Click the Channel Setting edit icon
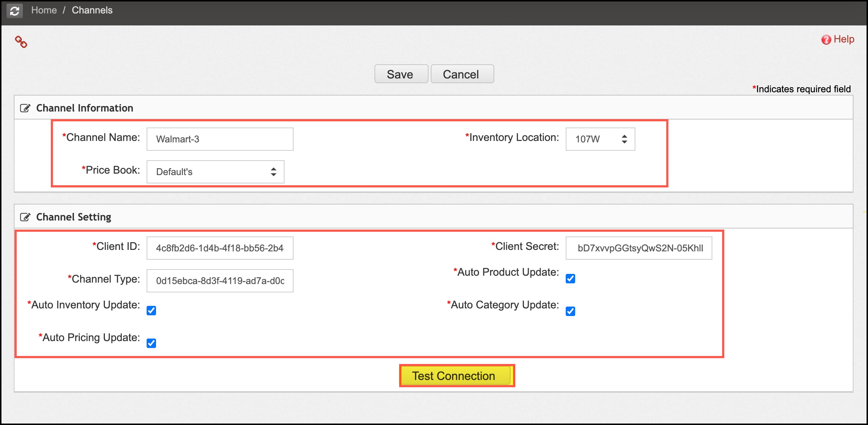The height and width of the screenshot is (425, 868). tap(25, 217)
